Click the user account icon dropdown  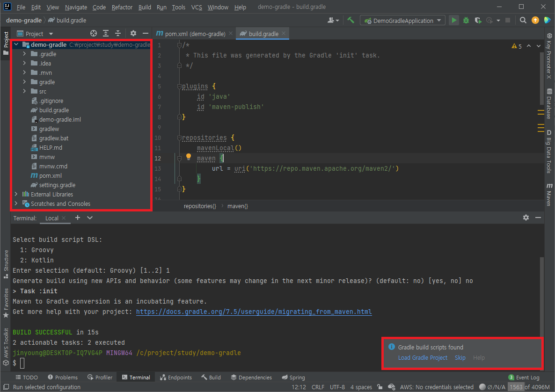click(333, 20)
